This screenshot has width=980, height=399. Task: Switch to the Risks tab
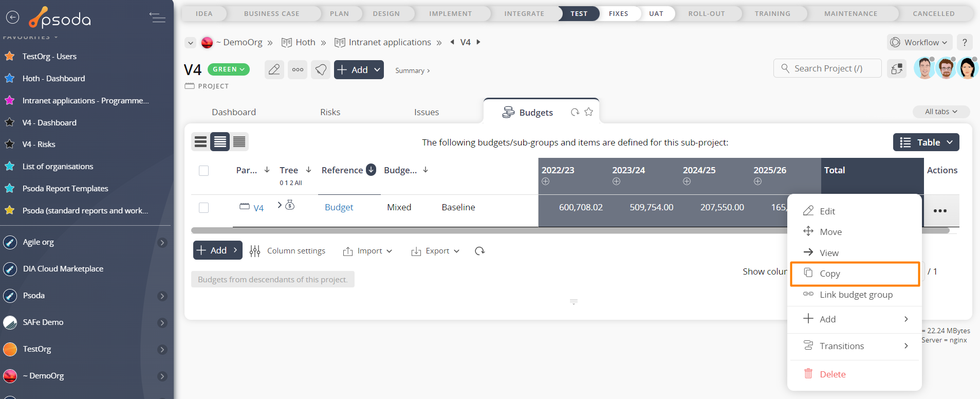coord(330,112)
